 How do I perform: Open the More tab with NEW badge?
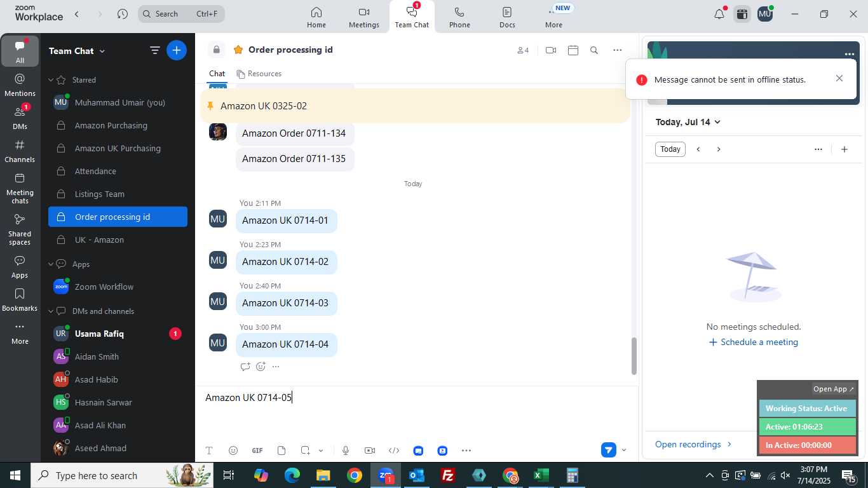tap(554, 17)
